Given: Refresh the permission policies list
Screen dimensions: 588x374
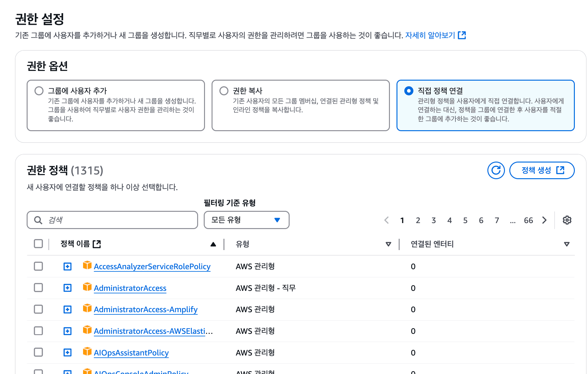Looking at the screenshot, I should pos(496,170).
